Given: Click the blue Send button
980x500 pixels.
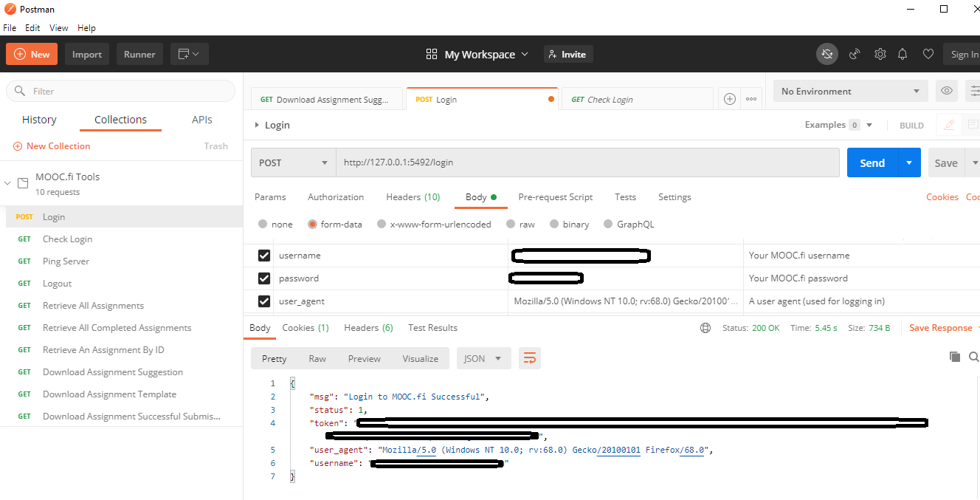Looking at the screenshot, I should 872,162.
